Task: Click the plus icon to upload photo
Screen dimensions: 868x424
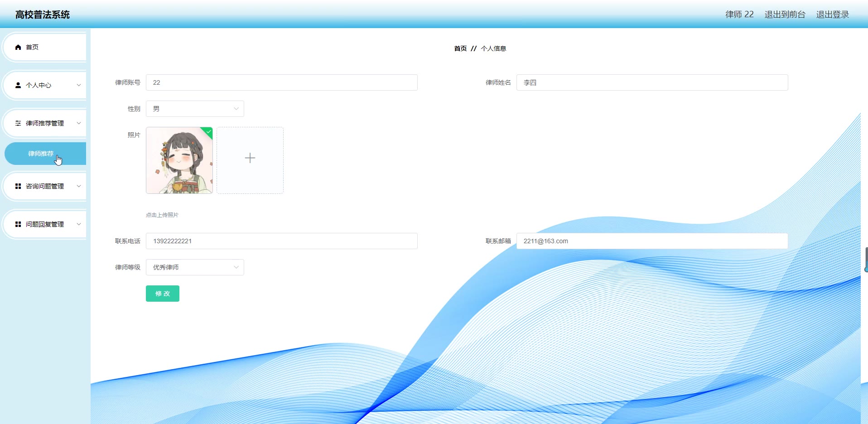Action: [x=250, y=158]
